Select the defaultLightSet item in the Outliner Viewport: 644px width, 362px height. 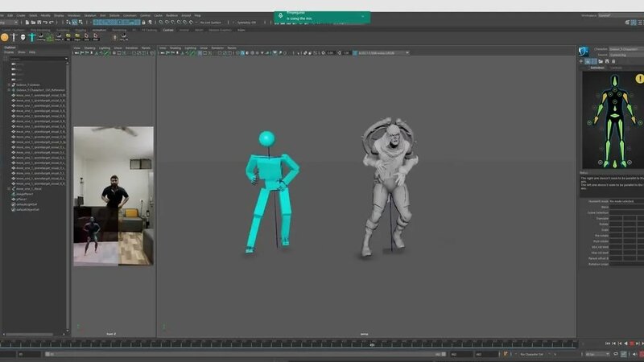click(x=25, y=204)
